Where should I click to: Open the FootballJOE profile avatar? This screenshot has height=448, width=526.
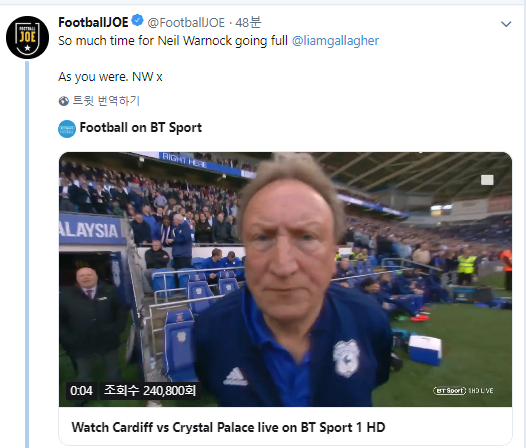point(28,37)
